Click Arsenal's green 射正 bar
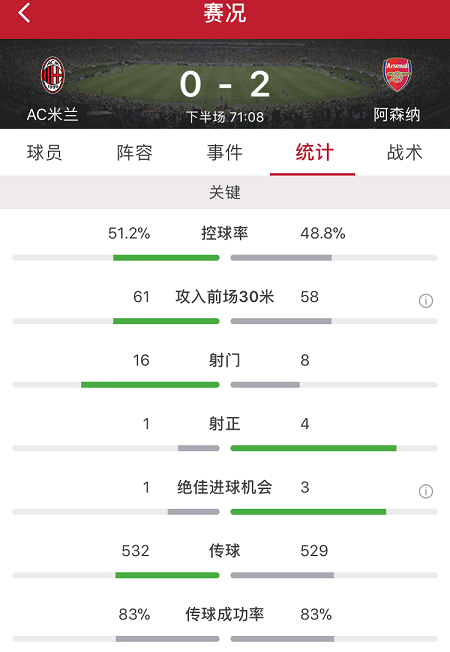450x652 pixels. 313,448
